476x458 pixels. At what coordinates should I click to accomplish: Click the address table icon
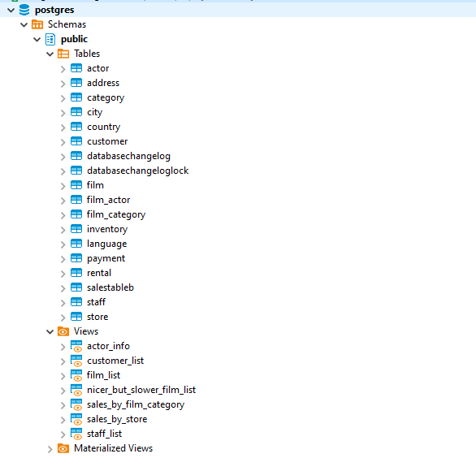(76, 83)
